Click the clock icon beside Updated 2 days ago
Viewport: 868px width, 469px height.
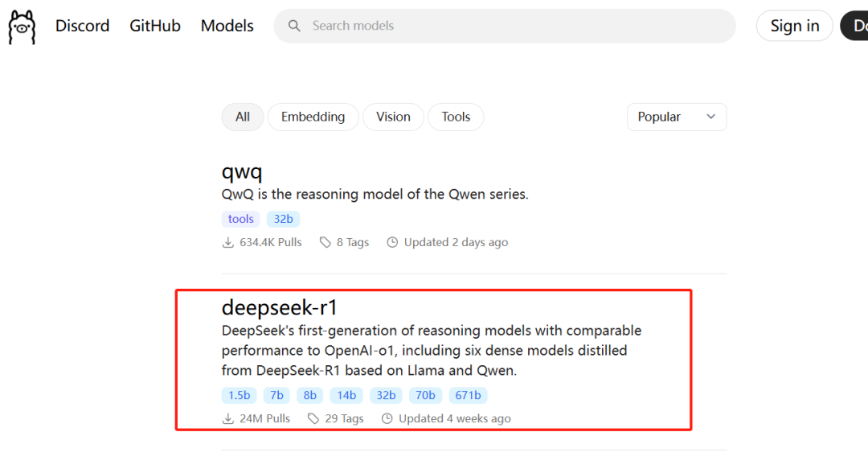click(x=392, y=242)
